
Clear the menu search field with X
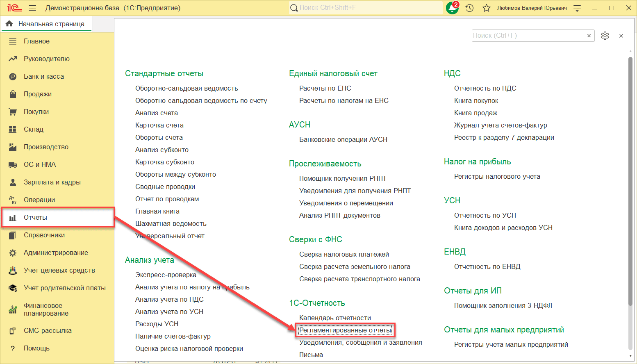click(x=589, y=36)
